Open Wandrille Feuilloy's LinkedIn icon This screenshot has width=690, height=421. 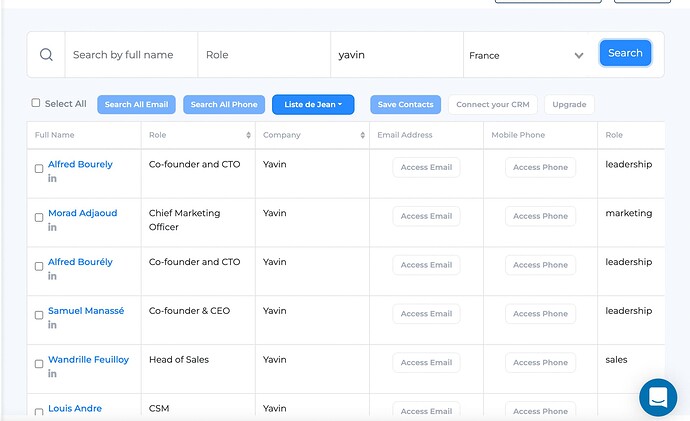tap(52, 373)
